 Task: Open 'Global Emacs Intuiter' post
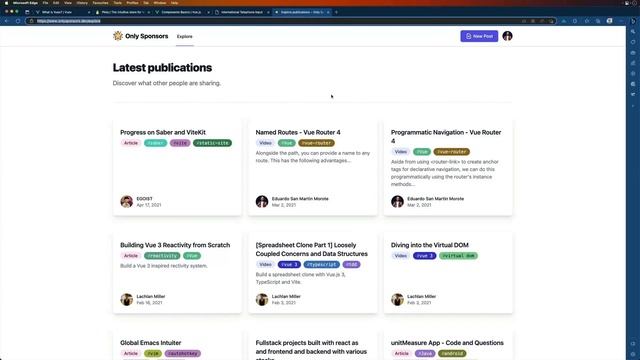click(151, 343)
